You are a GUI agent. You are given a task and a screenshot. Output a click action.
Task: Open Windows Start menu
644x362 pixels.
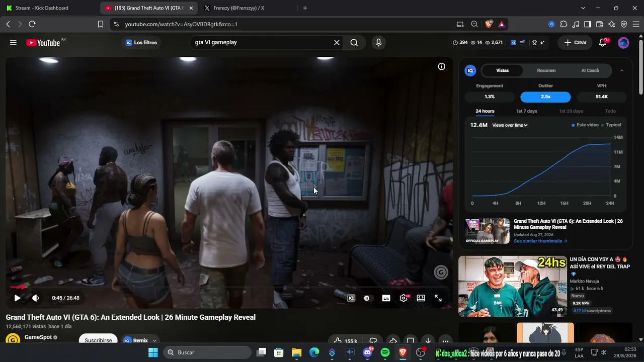[153, 352]
